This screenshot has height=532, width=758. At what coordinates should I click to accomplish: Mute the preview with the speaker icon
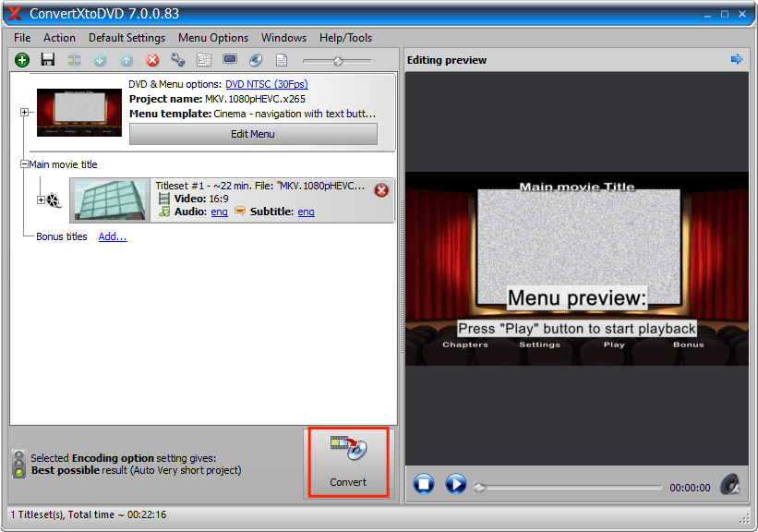(730, 484)
